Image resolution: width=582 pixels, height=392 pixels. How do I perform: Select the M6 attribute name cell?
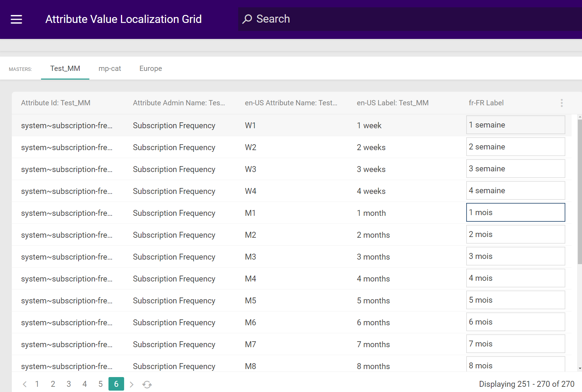[250, 322]
